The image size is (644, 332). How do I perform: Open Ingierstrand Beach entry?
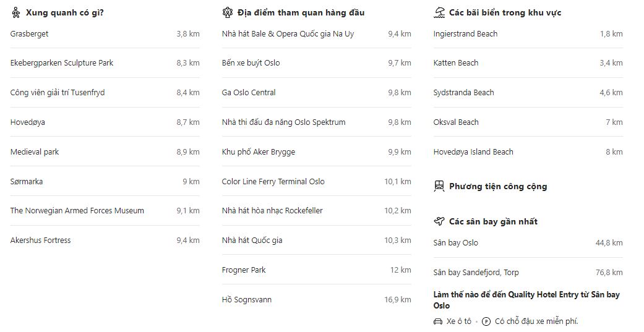tap(528, 34)
